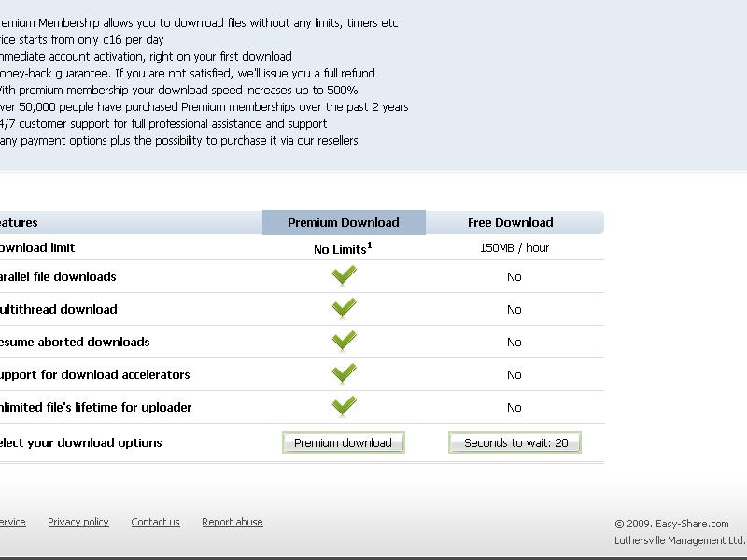This screenshot has width=747, height=560.
Task: Click the checkmark for download accelerators support
Action: pyautogui.click(x=344, y=374)
